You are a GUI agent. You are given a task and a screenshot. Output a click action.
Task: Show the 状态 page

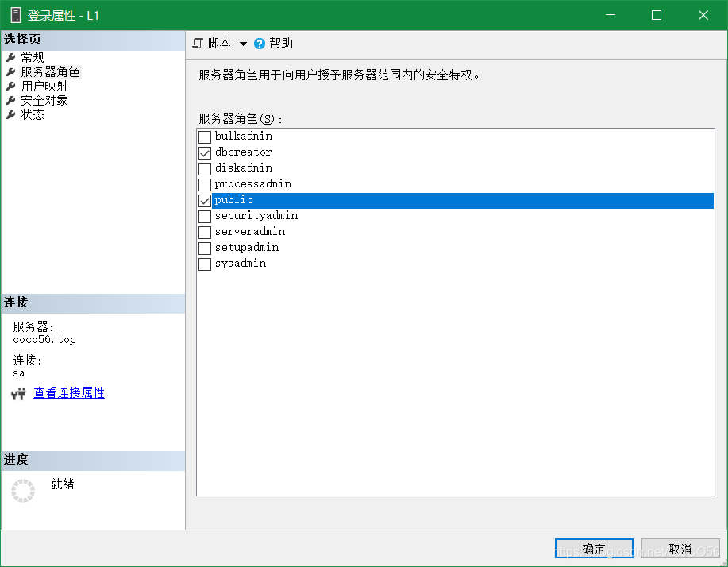[33, 114]
